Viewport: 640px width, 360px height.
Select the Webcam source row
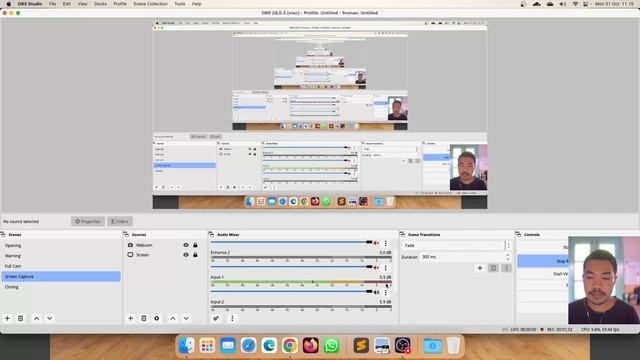tap(162, 245)
